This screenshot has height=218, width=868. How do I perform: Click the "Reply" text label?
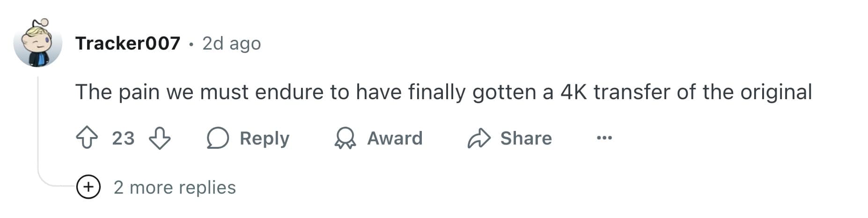coord(265,138)
